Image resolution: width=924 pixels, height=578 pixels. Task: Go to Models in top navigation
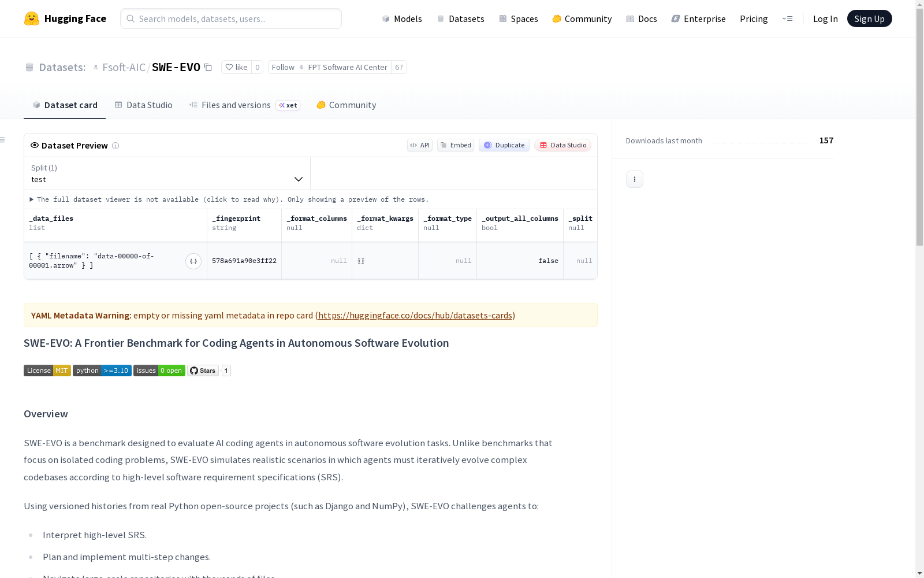click(402, 18)
